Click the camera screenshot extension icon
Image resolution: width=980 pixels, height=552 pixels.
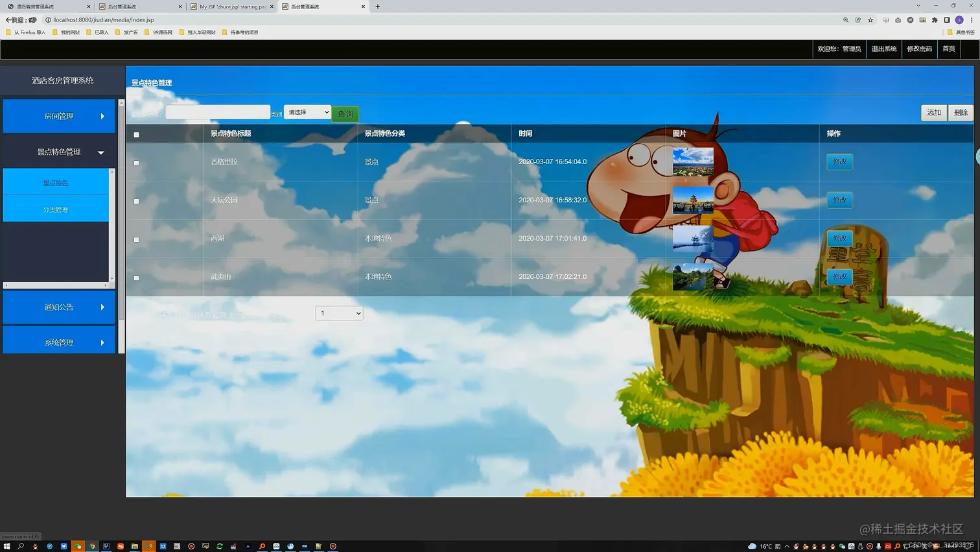coord(898,20)
